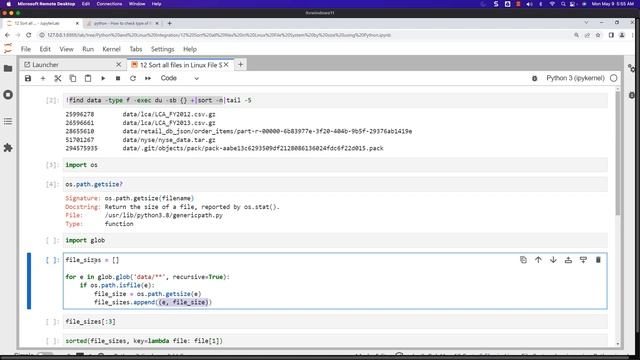Interrupt the kernel with the stop icon

(x=118, y=78)
